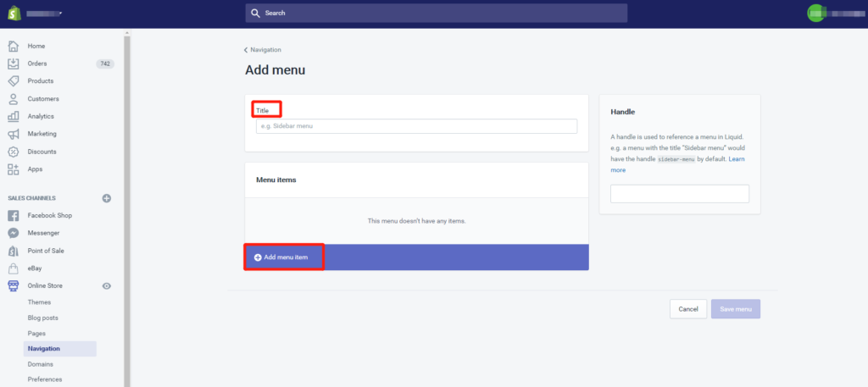
Task: Open Blog posts under Online Store
Action: (42, 318)
